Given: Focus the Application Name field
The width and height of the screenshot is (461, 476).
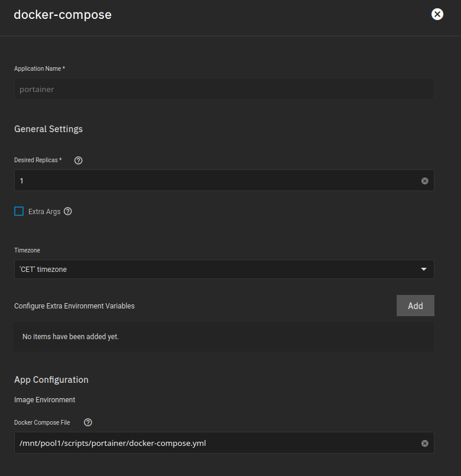Looking at the screenshot, I should point(224,88).
